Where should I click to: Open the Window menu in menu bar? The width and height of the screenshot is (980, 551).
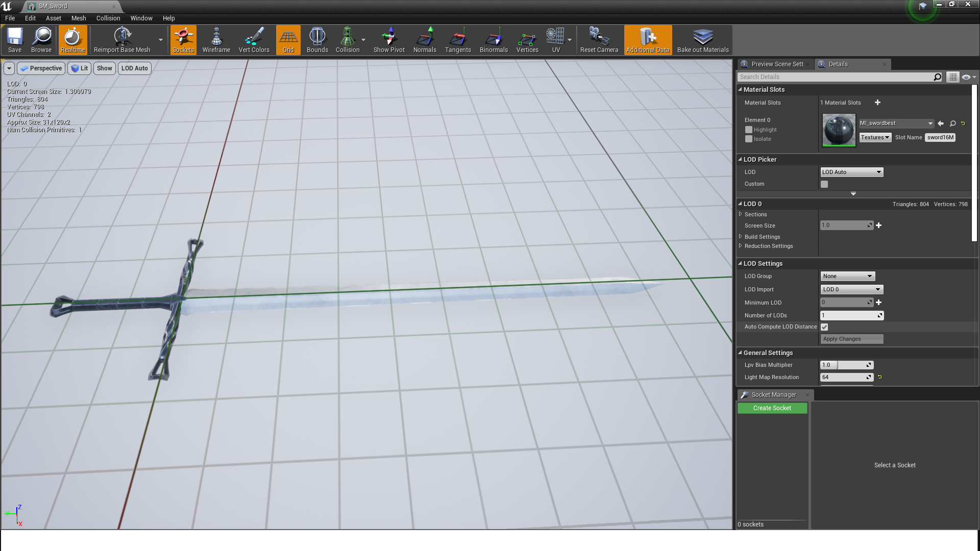(141, 18)
